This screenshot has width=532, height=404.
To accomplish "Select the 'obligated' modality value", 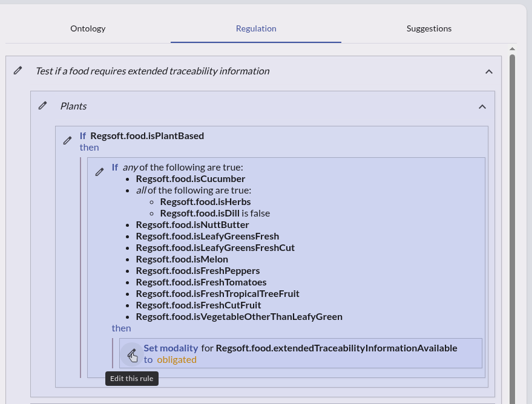I will click(177, 359).
